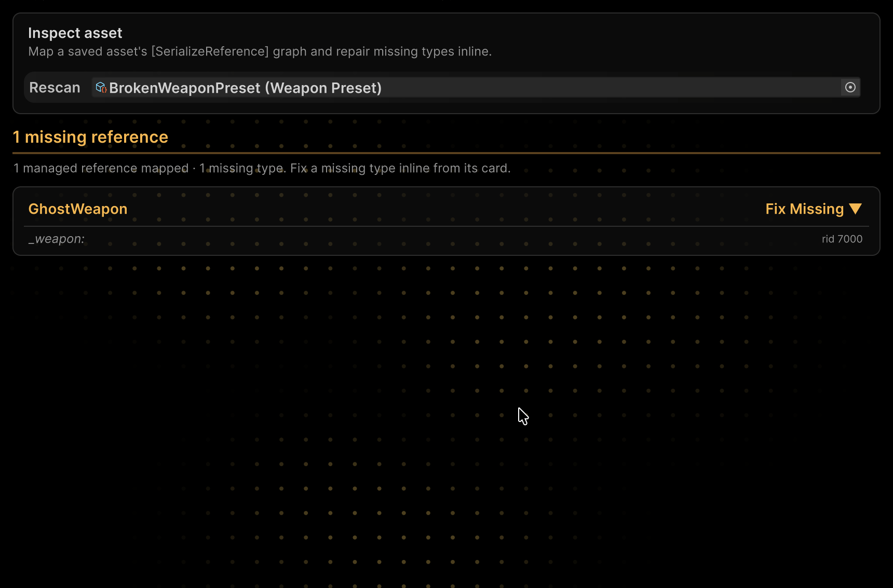Click the '1 managed reference mapped' summary text
Image resolution: width=893 pixels, height=588 pixels.
(x=101, y=168)
